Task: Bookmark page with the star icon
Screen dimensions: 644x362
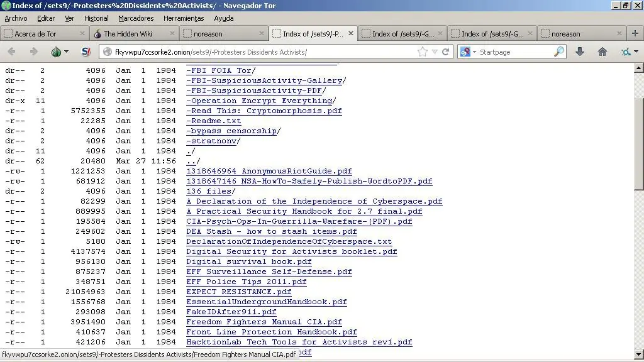Action: click(422, 52)
